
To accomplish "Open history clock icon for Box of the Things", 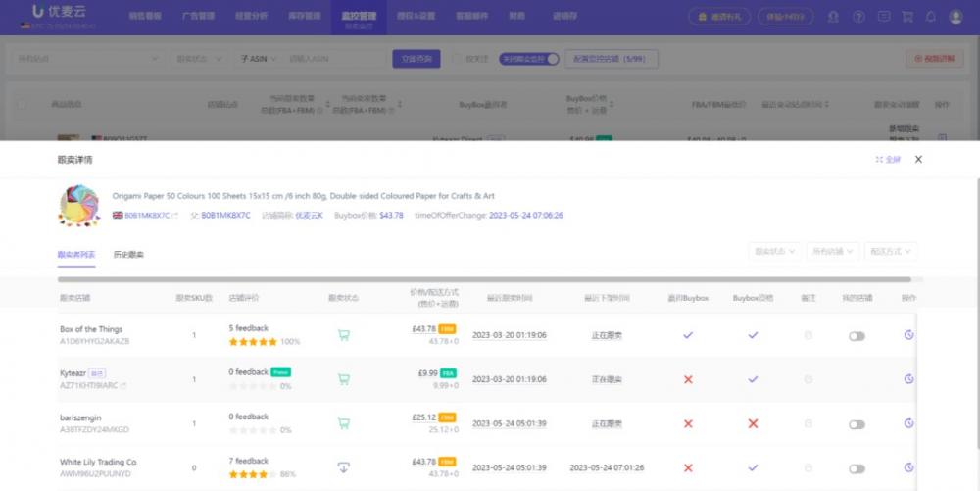I will [908, 335].
